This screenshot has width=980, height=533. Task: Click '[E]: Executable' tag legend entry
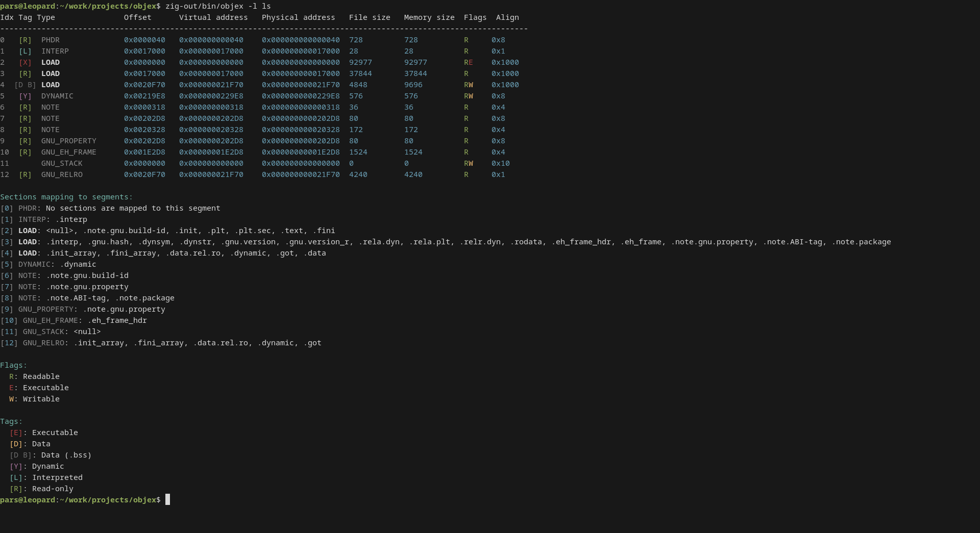click(43, 433)
